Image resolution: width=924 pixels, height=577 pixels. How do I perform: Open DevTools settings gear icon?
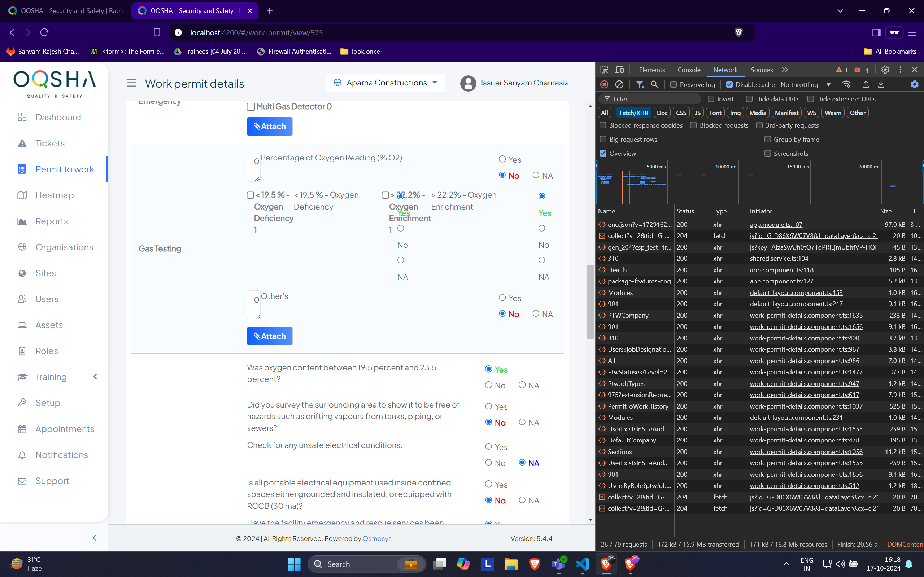point(885,70)
